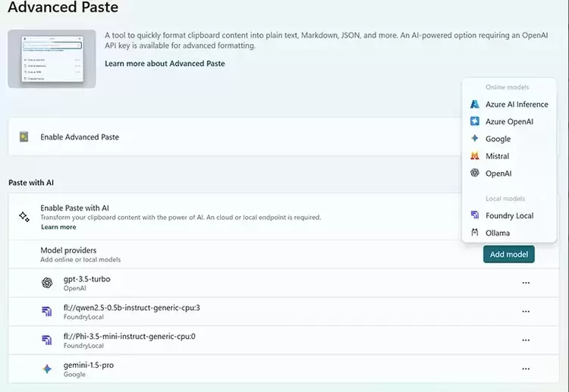
Task: Click the Advanced Paste preview thumbnail
Action: (52, 58)
